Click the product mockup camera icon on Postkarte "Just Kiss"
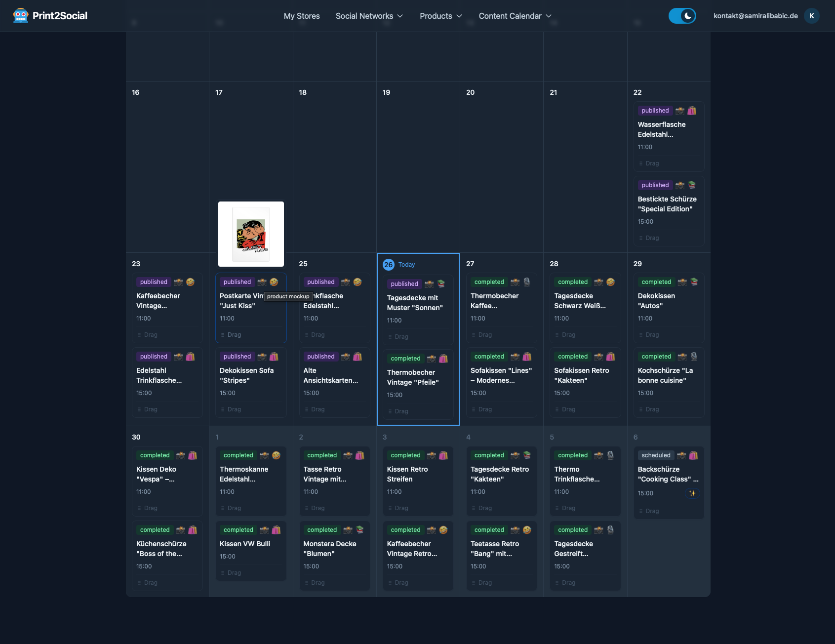 (x=262, y=282)
